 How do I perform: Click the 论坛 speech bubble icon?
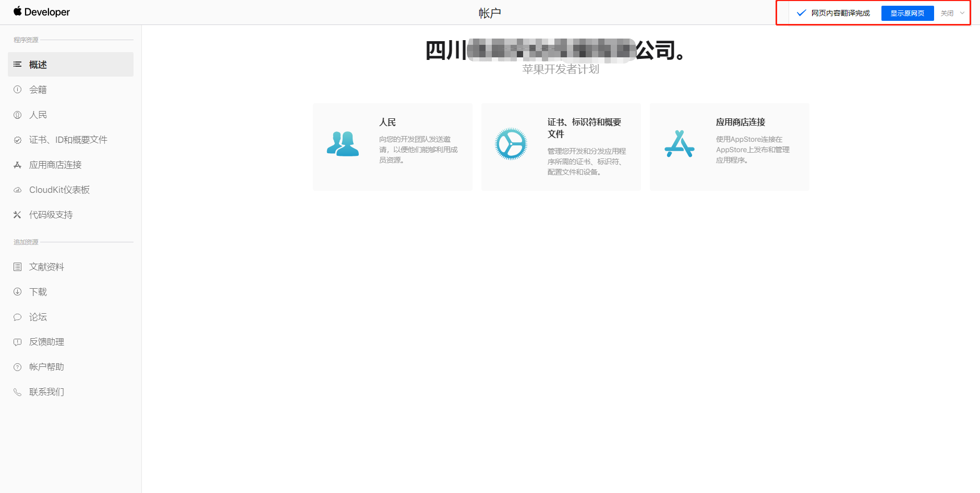[x=17, y=317]
